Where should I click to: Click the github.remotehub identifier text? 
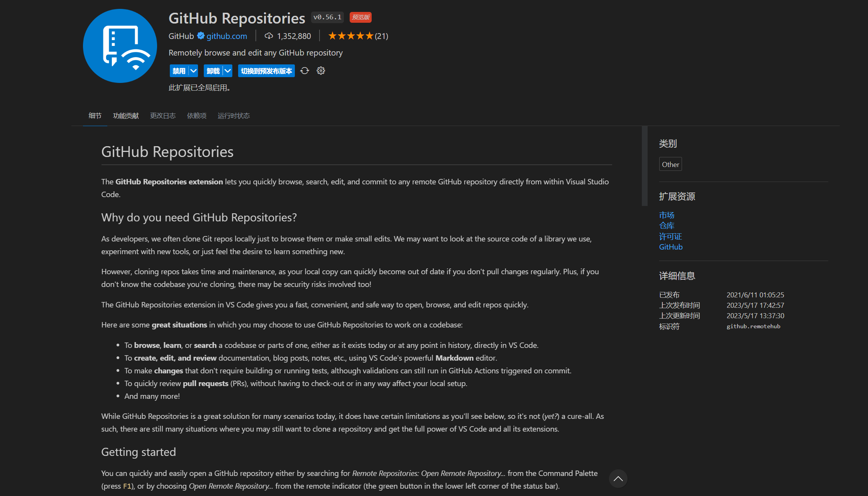753,326
